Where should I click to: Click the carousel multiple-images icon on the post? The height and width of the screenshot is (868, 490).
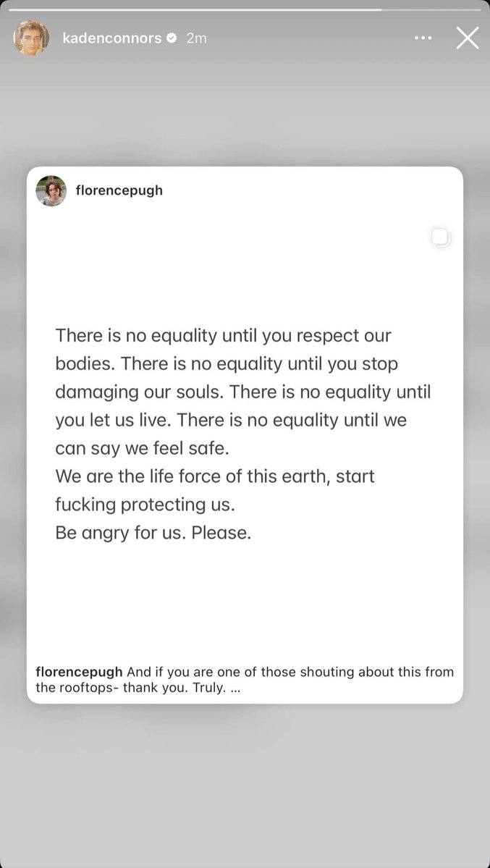click(441, 237)
